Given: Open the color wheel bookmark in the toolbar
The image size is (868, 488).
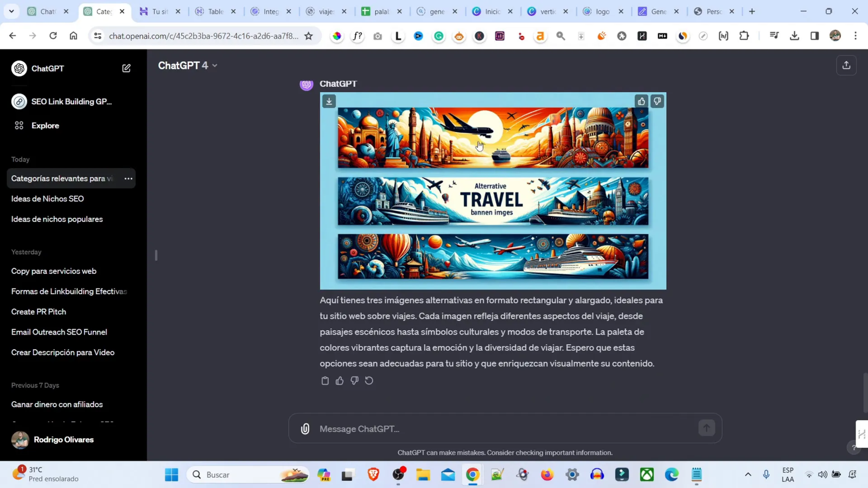Looking at the screenshot, I should [x=336, y=36].
